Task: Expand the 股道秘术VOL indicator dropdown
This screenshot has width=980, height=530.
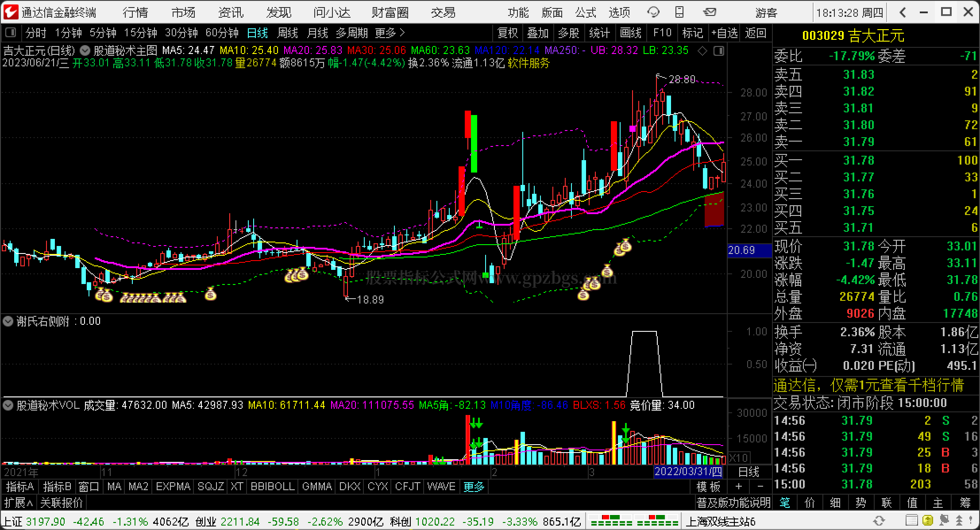Action: pos(8,405)
